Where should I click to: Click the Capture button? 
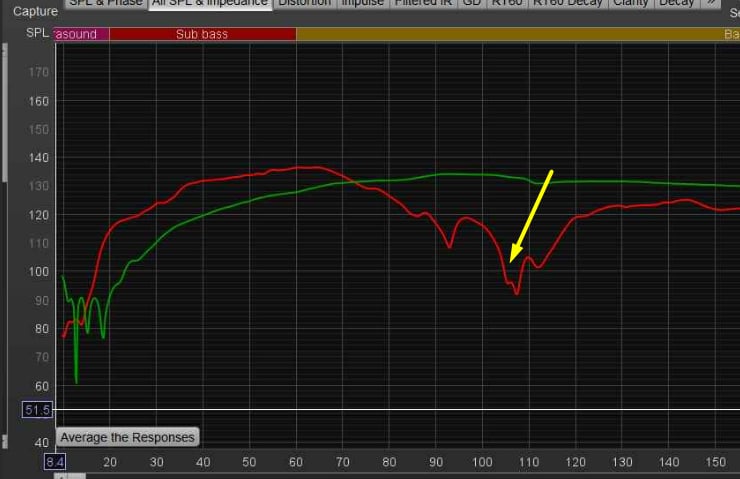(35, 11)
